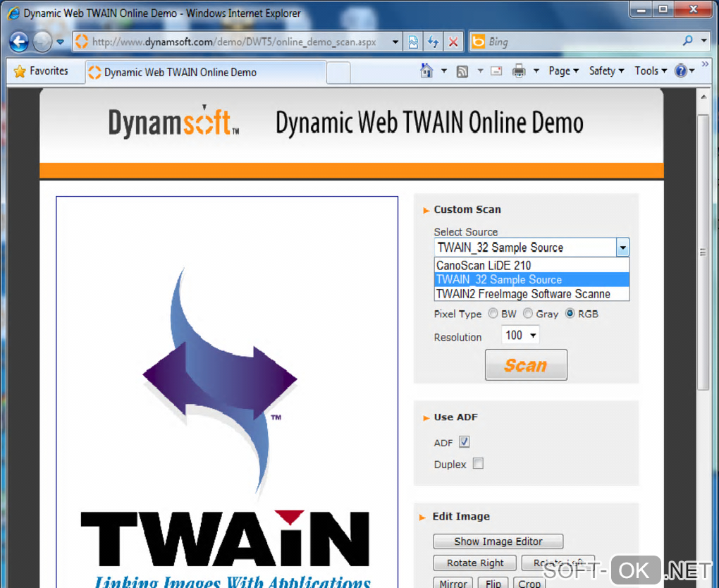Click the Crop button
Viewport: 719px width, 588px height.
(x=529, y=583)
